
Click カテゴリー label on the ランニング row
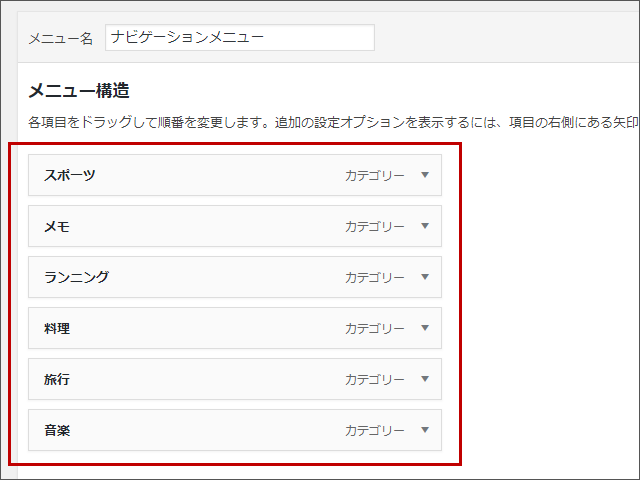tap(375, 277)
